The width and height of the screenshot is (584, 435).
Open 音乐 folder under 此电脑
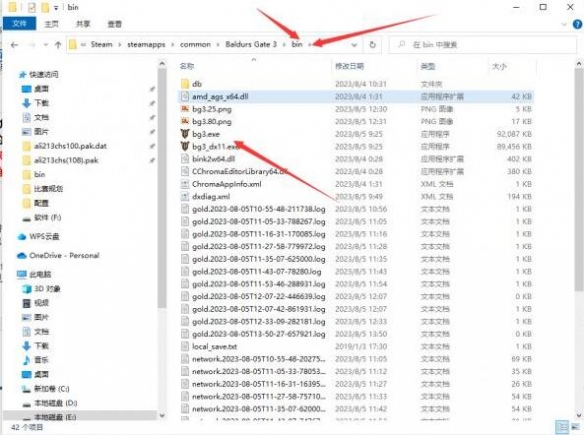coord(41,360)
